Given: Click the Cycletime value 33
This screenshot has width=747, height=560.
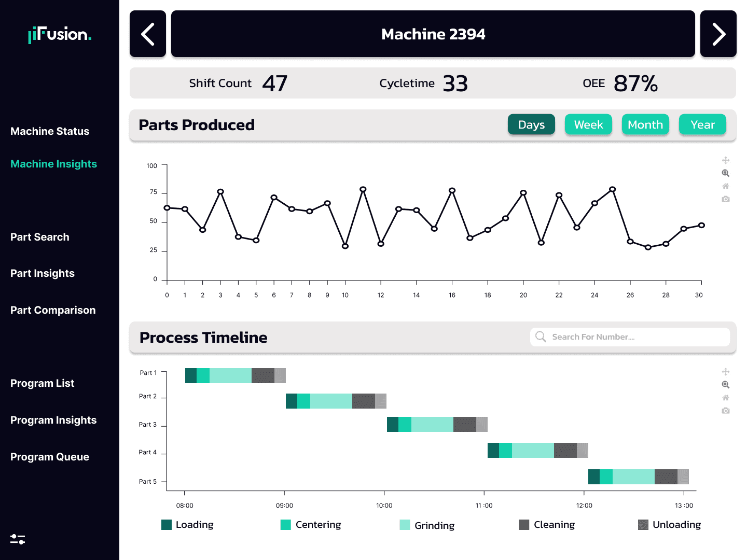Looking at the screenshot, I should pos(455,83).
